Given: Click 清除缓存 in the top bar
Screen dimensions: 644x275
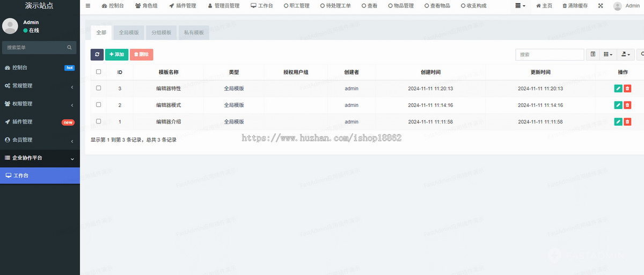Looking at the screenshot, I should 575,6.
